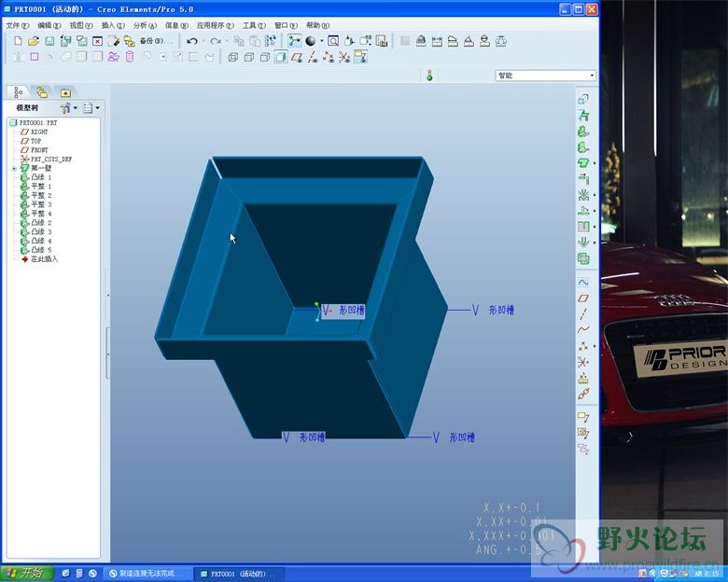Image resolution: width=728 pixels, height=582 pixels.
Task: Click the wireframe display icon
Action: click(x=233, y=57)
